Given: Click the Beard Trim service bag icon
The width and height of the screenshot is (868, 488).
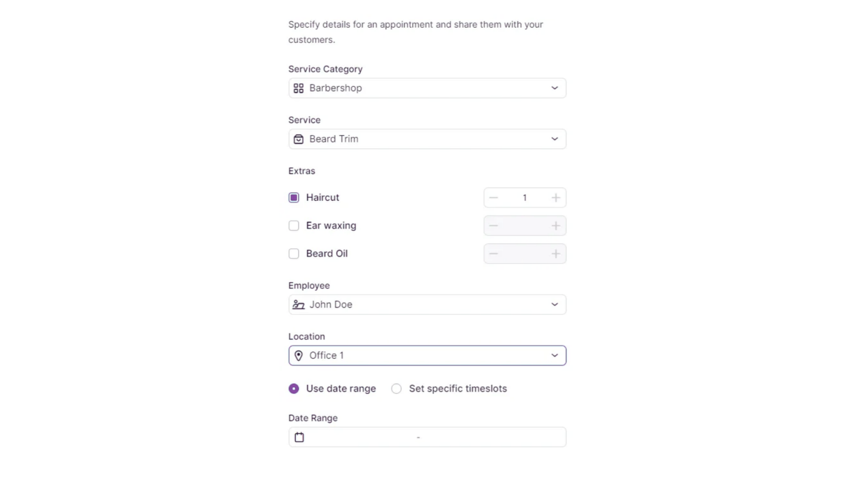Looking at the screenshot, I should 298,139.
